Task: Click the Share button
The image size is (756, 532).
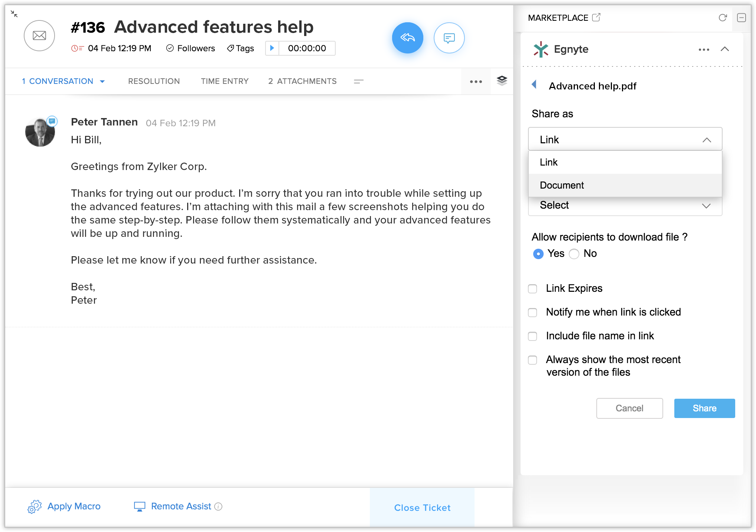Action: tap(704, 408)
